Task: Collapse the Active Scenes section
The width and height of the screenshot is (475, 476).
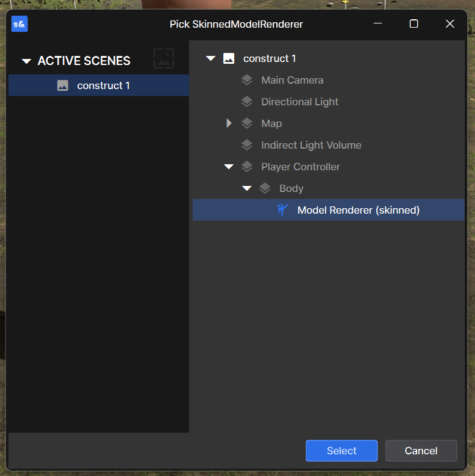Action: (26, 61)
